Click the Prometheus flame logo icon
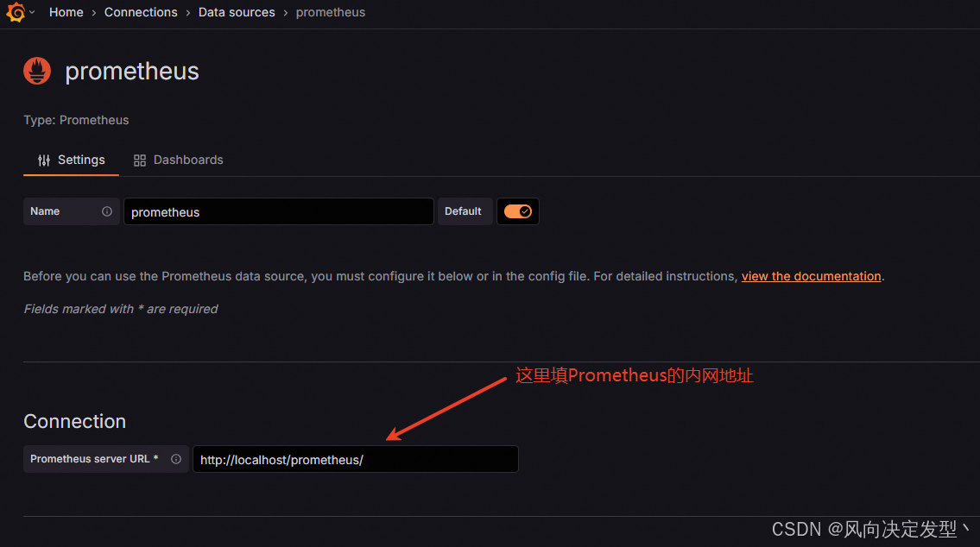980x547 pixels. tap(37, 71)
